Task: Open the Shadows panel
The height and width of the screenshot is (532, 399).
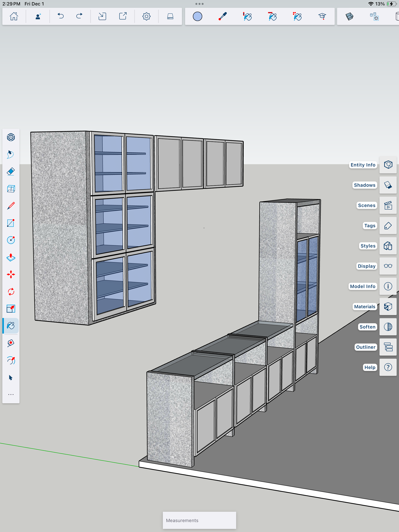Action: coord(388,185)
